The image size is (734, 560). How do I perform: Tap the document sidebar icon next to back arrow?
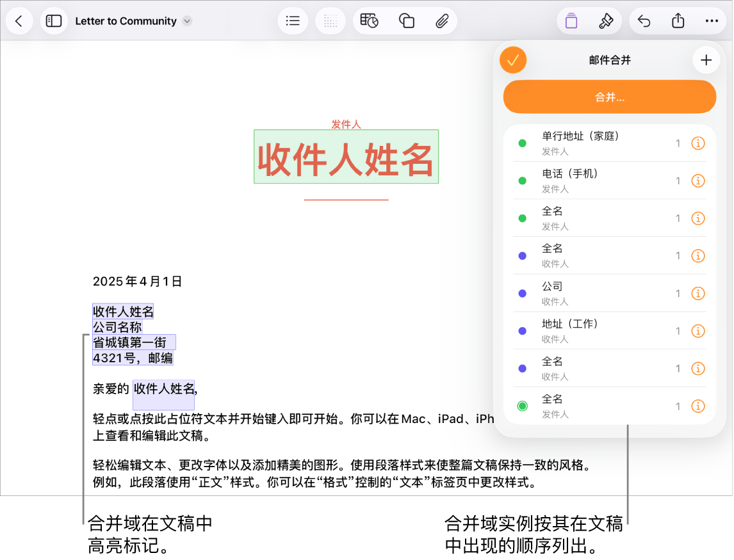click(54, 20)
